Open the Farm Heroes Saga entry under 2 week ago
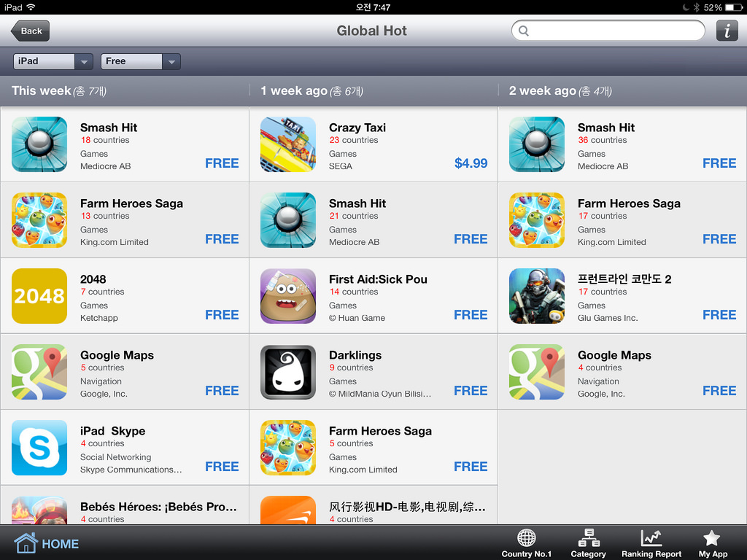Image resolution: width=747 pixels, height=560 pixels. coord(622,220)
